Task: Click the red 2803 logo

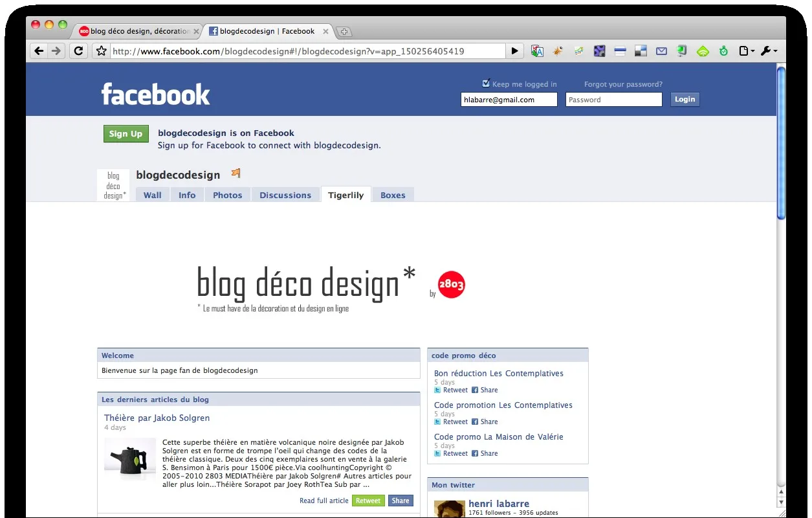Action: coord(452,284)
